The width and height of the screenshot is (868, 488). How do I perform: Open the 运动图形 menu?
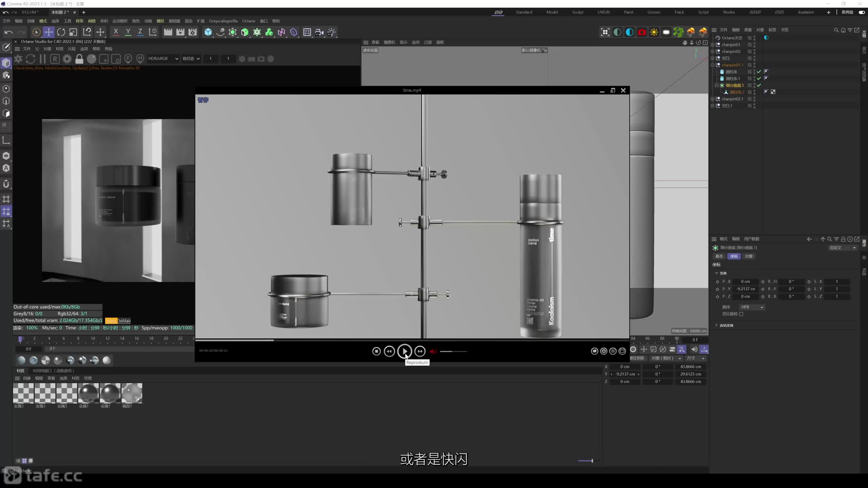120,21
